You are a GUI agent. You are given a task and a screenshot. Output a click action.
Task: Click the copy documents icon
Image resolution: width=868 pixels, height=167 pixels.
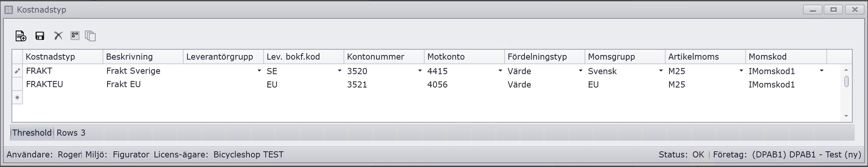pos(91,36)
